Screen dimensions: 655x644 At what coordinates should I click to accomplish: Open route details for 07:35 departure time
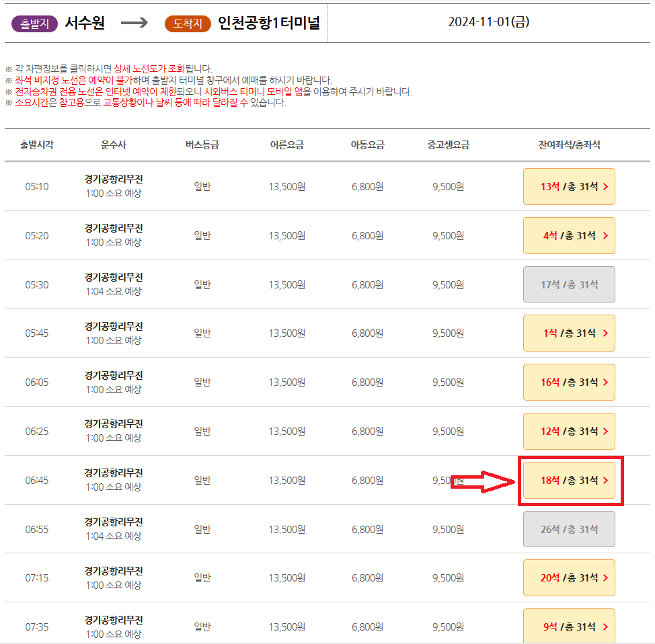click(x=37, y=627)
